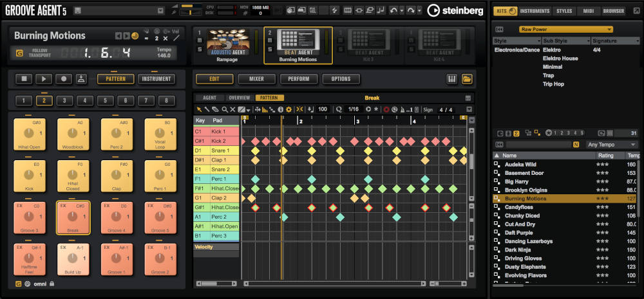Open the OPTIONS page
Viewport: 644px width, 299px height.
(x=341, y=78)
